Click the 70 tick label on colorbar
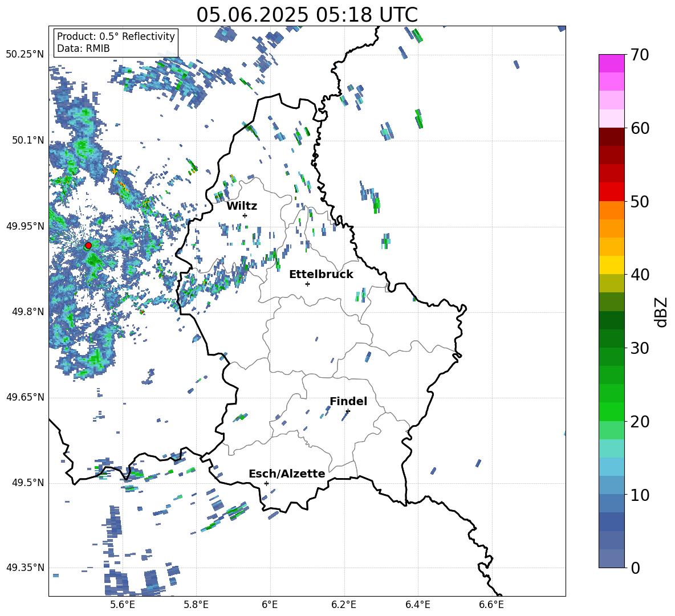 click(x=639, y=55)
